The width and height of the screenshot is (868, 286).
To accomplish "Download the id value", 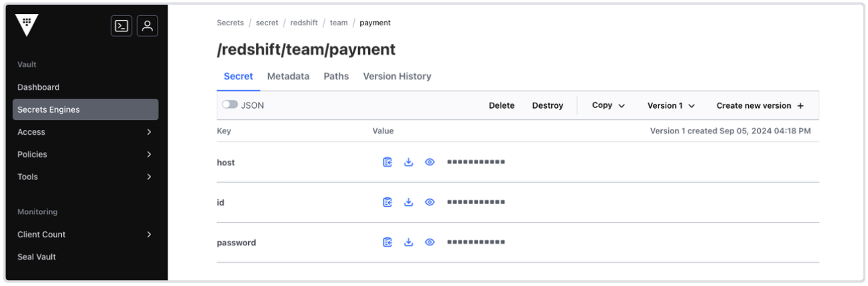I will pyautogui.click(x=409, y=202).
